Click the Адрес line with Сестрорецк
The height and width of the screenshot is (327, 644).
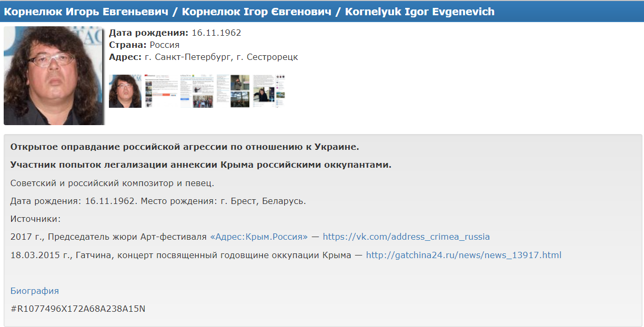click(203, 57)
